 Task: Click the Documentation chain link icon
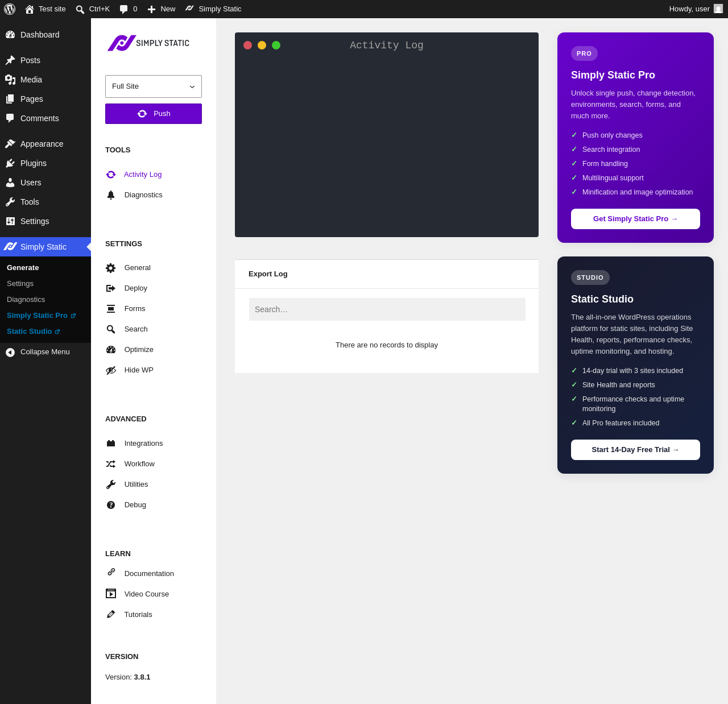pos(111,572)
